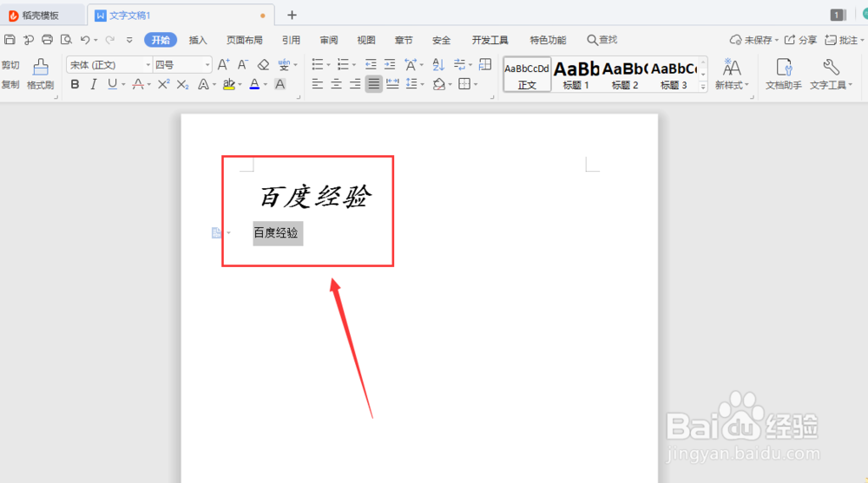Set alignment to left align
868x483 pixels.
(317, 84)
